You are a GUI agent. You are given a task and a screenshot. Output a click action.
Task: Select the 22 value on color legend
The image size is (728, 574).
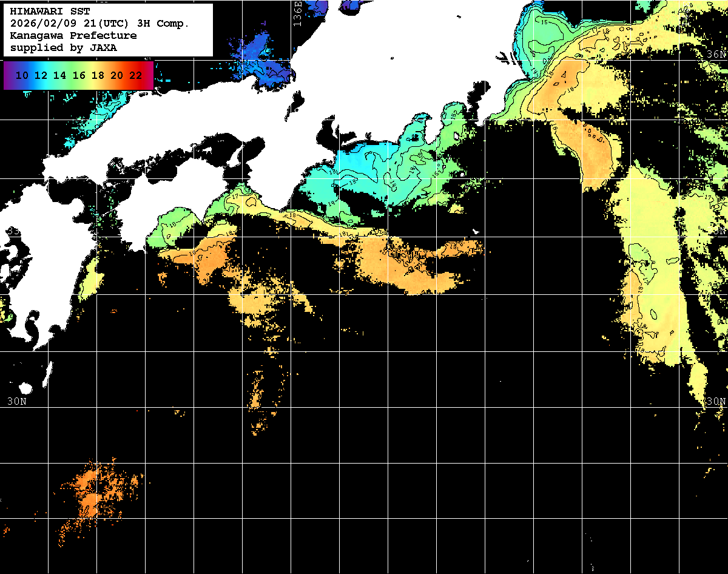pyautogui.click(x=135, y=75)
